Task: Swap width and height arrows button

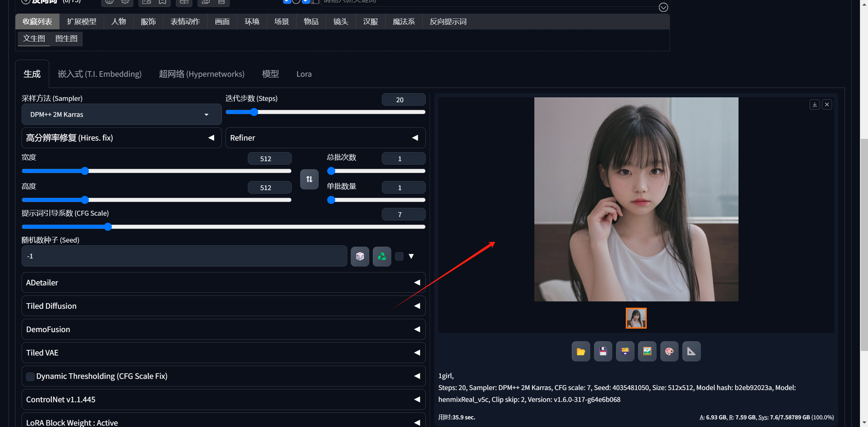Action: (x=309, y=179)
